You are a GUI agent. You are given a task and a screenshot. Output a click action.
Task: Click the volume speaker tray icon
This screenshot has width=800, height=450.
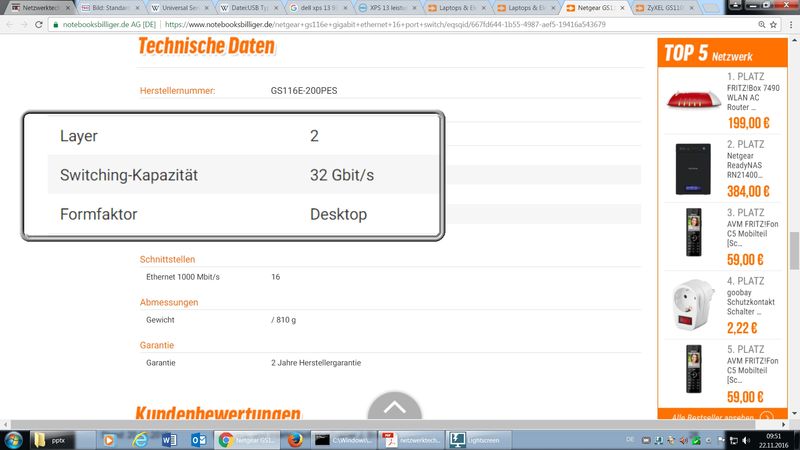pyautogui.click(x=746, y=440)
